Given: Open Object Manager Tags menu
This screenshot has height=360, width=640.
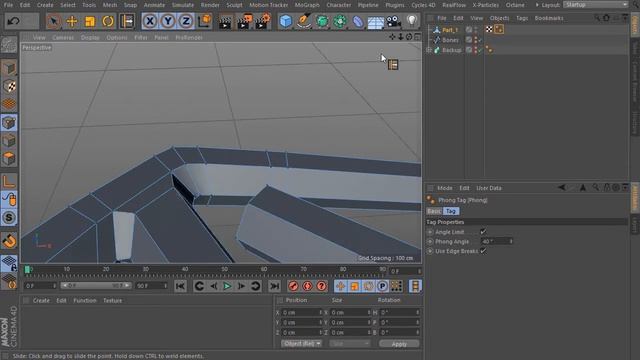Looking at the screenshot, I should tap(522, 18).
